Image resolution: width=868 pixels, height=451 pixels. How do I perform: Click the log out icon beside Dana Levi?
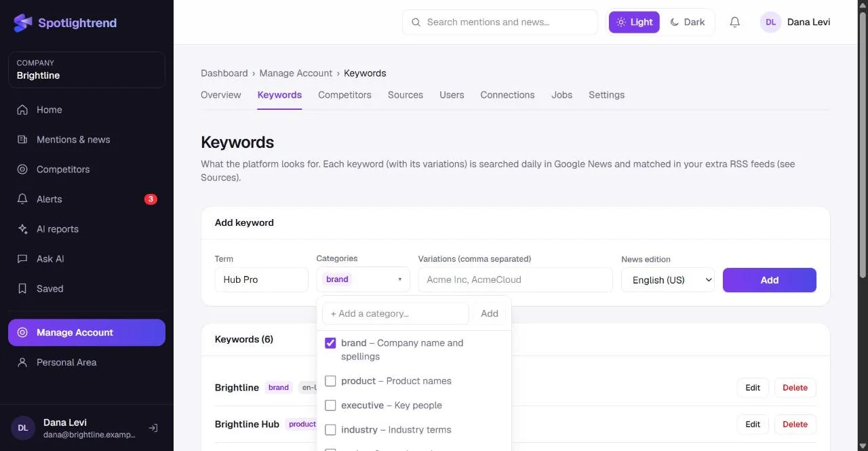(153, 428)
